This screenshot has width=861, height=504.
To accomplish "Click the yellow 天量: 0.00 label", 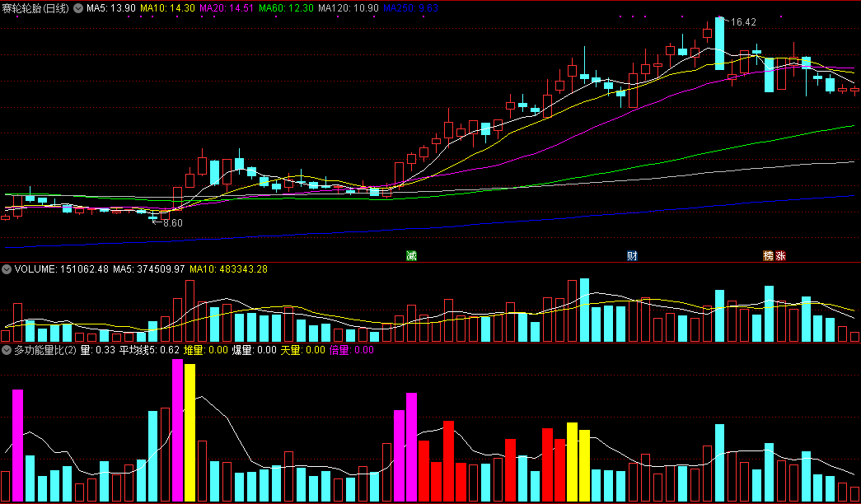I will 303,350.
